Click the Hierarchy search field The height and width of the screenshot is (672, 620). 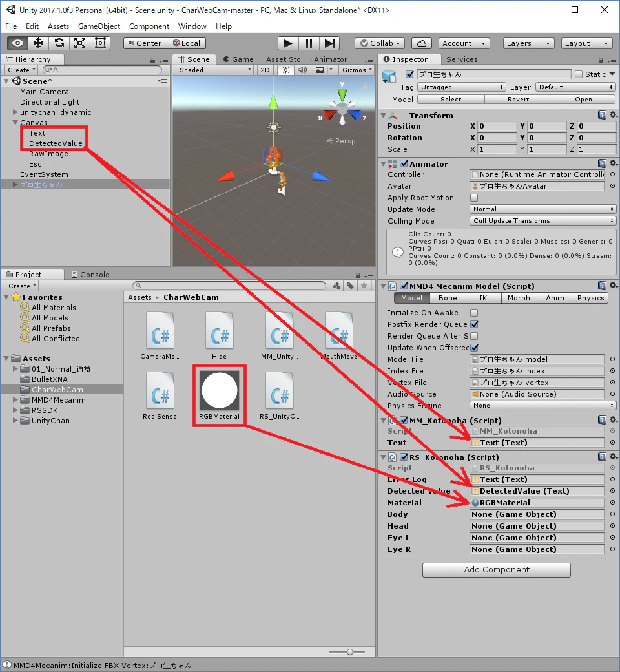pyautogui.click(x=102, y=70)
